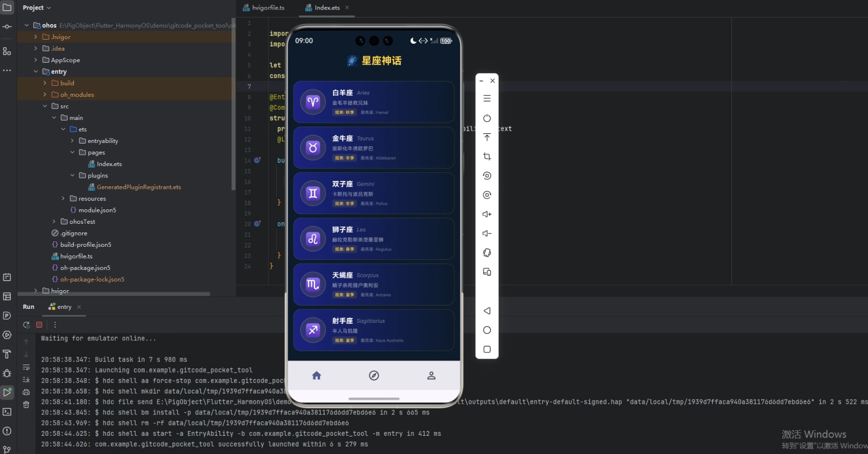Select Index.ets in project tree
The height and width of the screenshot is (454, 868).
[109, 164]
